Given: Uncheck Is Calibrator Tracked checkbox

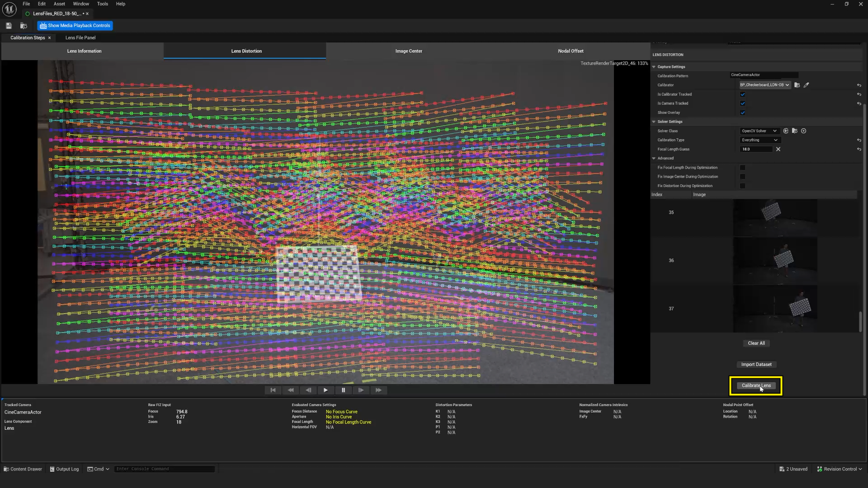Looking at the screenshot, I should (742, 94).
